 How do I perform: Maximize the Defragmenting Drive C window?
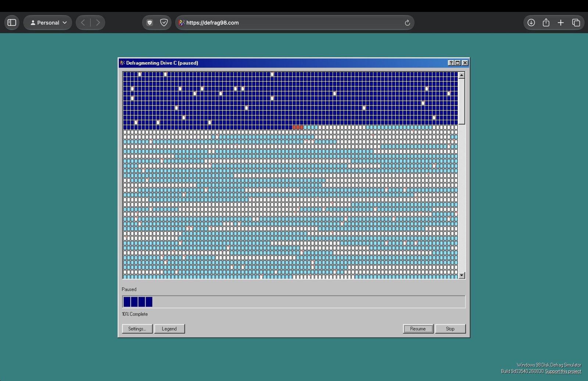point(458,63)
